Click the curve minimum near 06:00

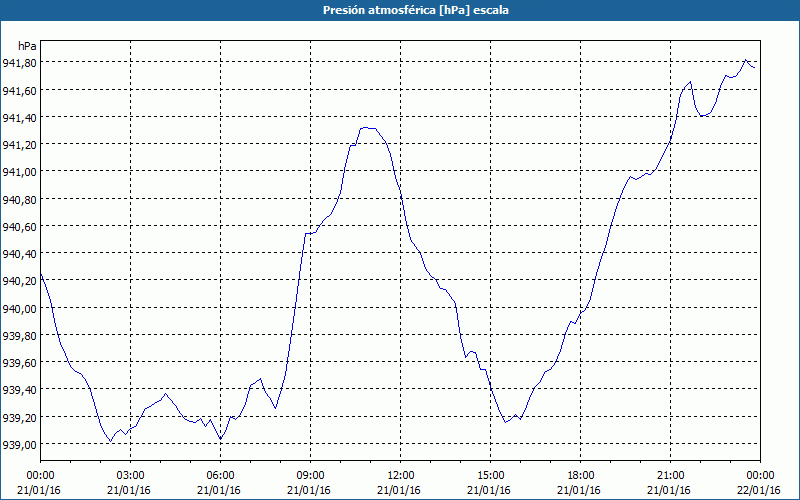(x=220, y=439)
